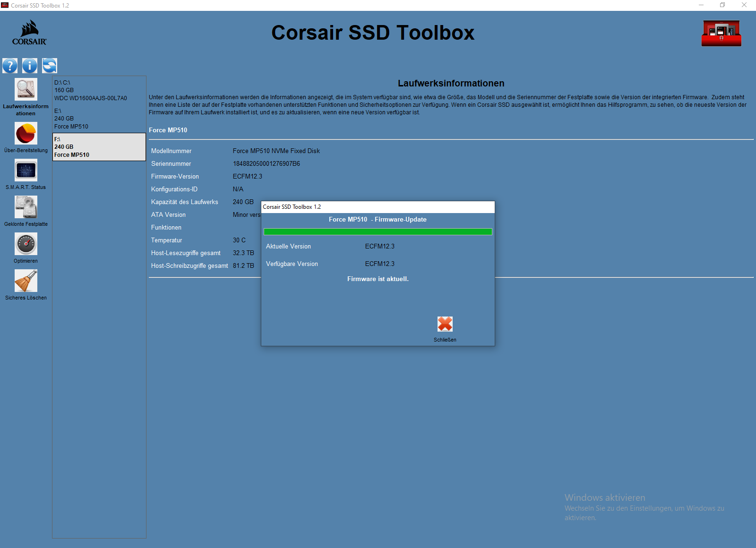Click the Laufwerksinformationen heading
The width and height of the screenshot is (756, 548).
click(451, 84)
